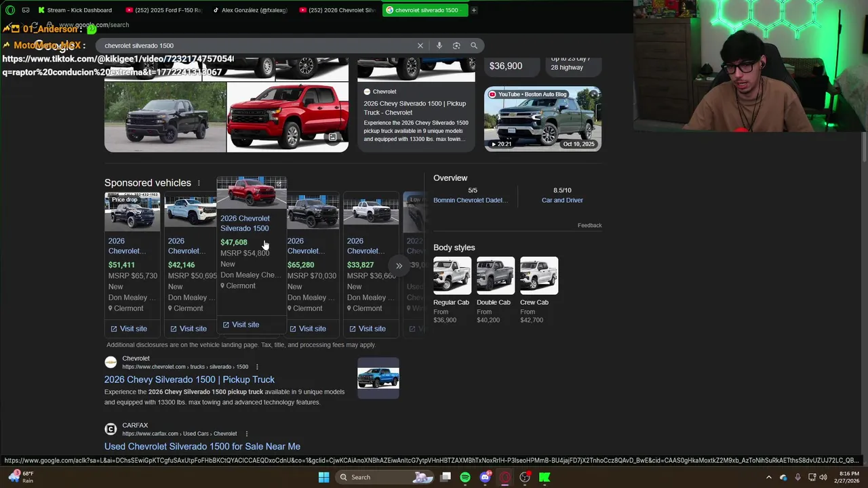
Task: Open Windows Start menu
Action: tap(324, 477)
